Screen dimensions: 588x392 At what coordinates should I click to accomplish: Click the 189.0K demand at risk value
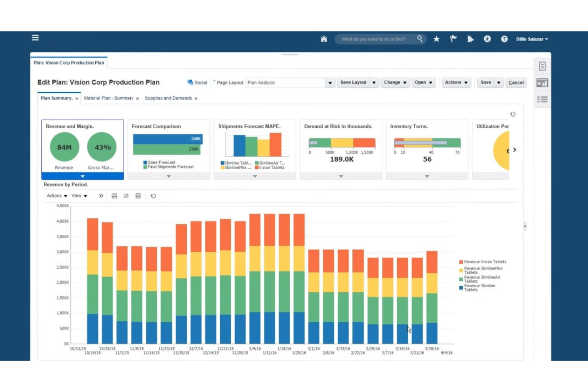[x=342, y=159]
